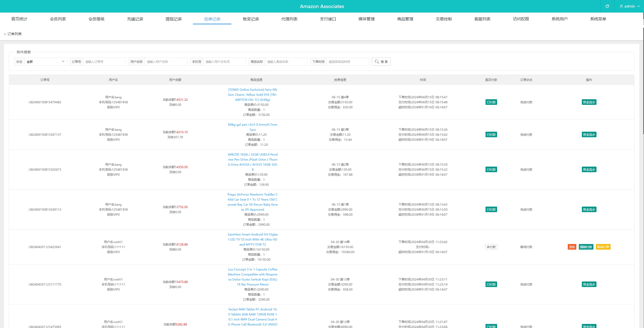Screen dimensions: 644x328
Task: Click the green 强制付款 force payment button
Action: [x=586, y=247]
